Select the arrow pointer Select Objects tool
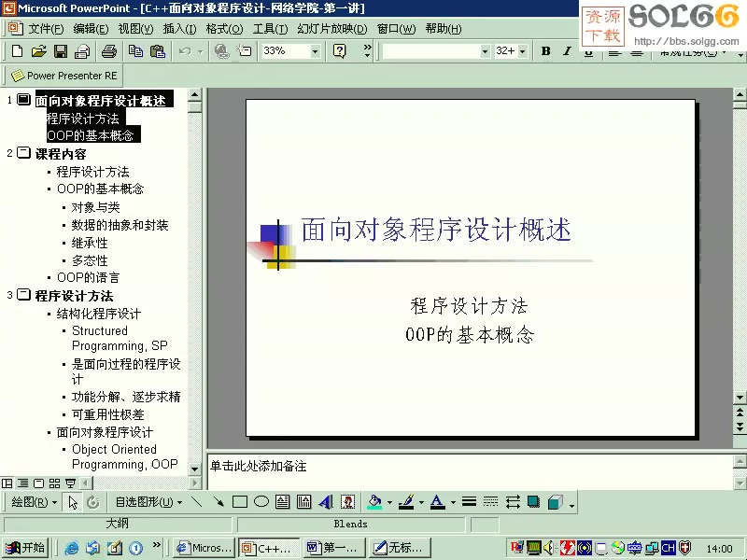Screen dimensions: 747x560 click(73, 502)
